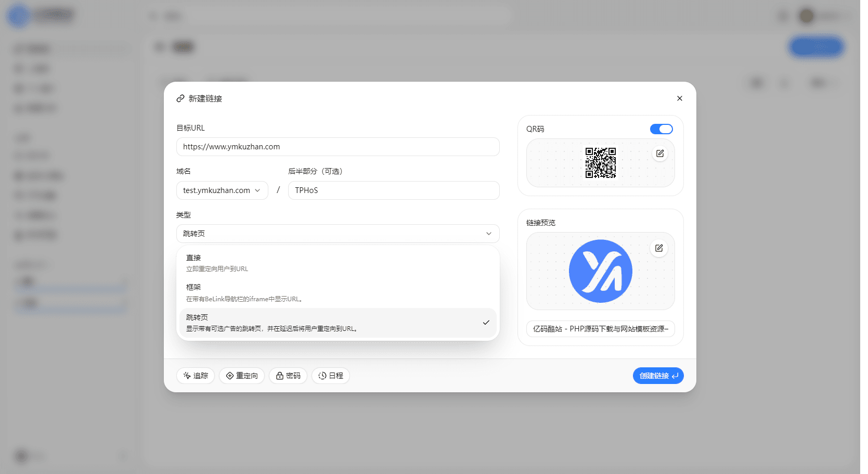Click the link preview logo image

601,271
